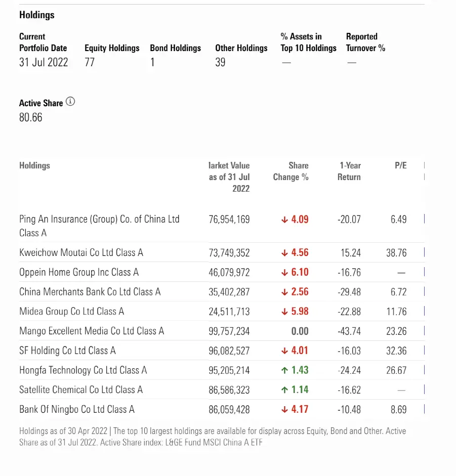Viewport: 456px width, 476px height.
Task: Click the Equity Holdings count 77
Action: tap(90, 62)
